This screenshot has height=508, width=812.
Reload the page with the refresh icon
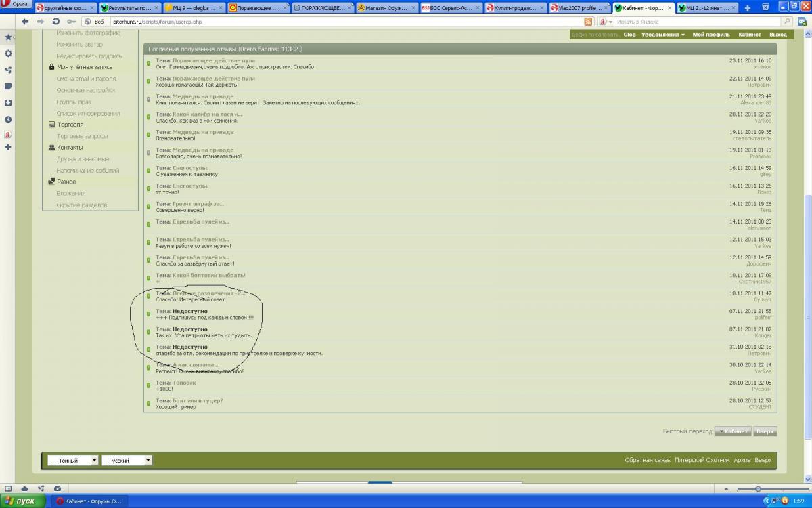pos(56,22)
